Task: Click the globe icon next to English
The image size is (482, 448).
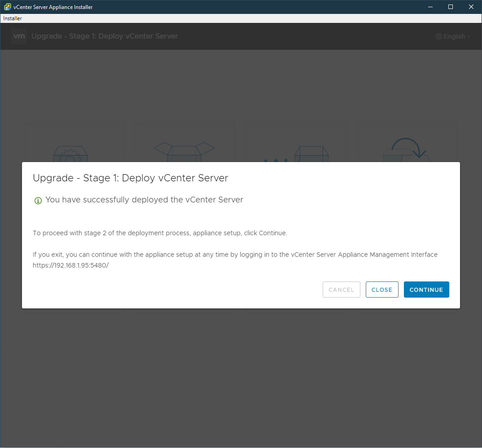Action: [x=438, y=36]
